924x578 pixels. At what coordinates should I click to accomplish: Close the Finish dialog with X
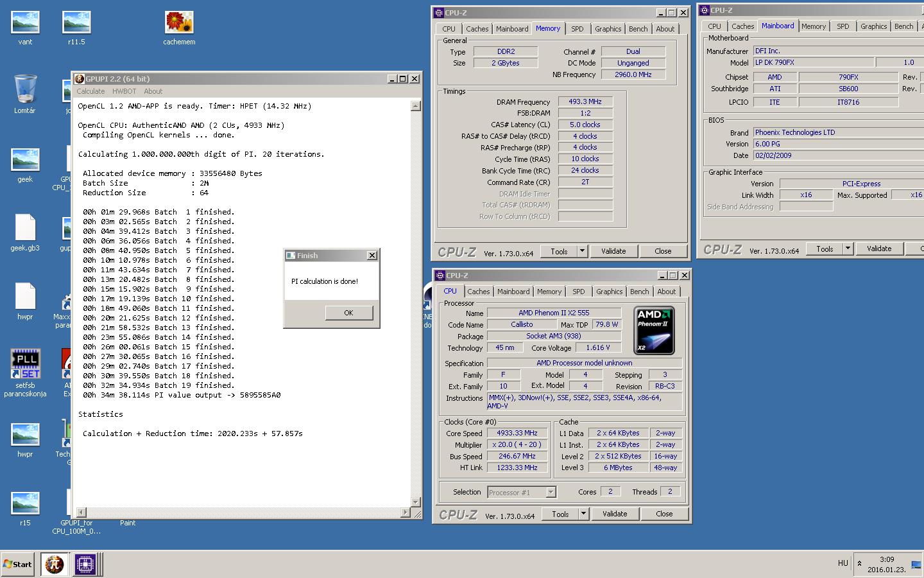(372, 255)
